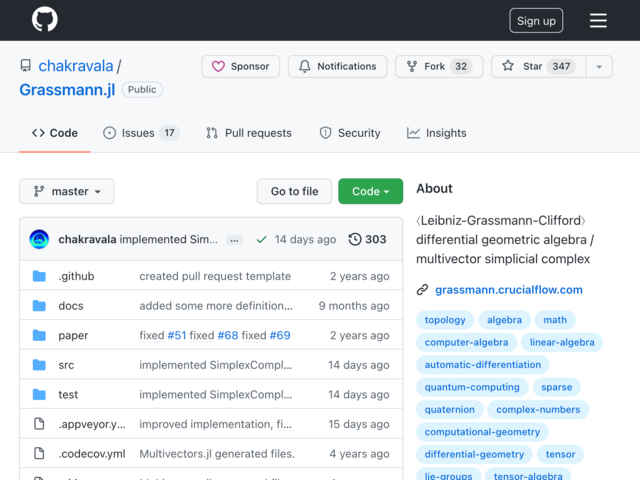Click the green check status icon
The image size is (640, 480).
coord(261,240)
